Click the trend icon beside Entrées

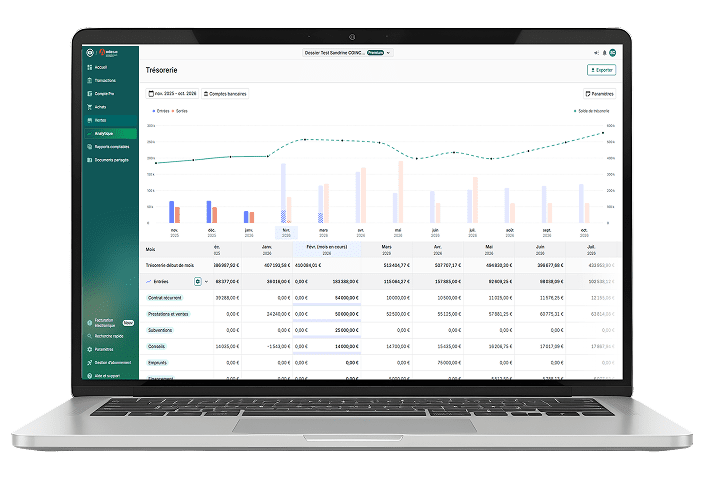click(x=149, y=282)
